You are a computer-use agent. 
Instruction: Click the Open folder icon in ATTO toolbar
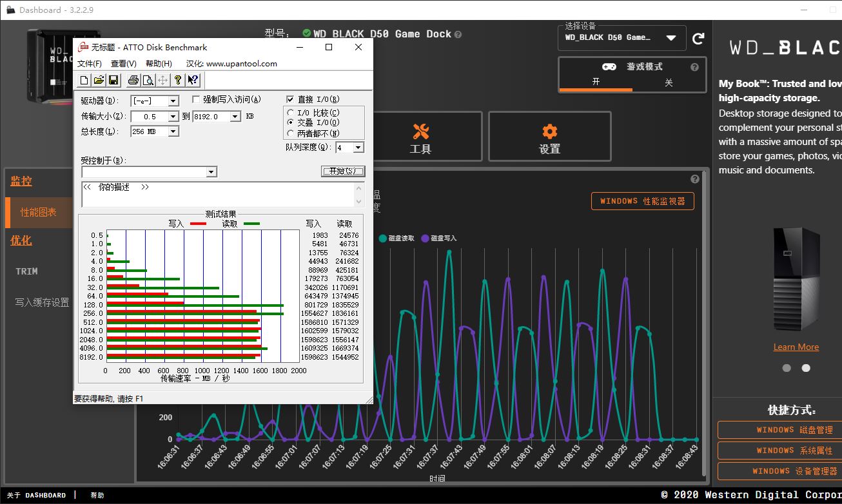pyautogui.click(x=99, y=80)
